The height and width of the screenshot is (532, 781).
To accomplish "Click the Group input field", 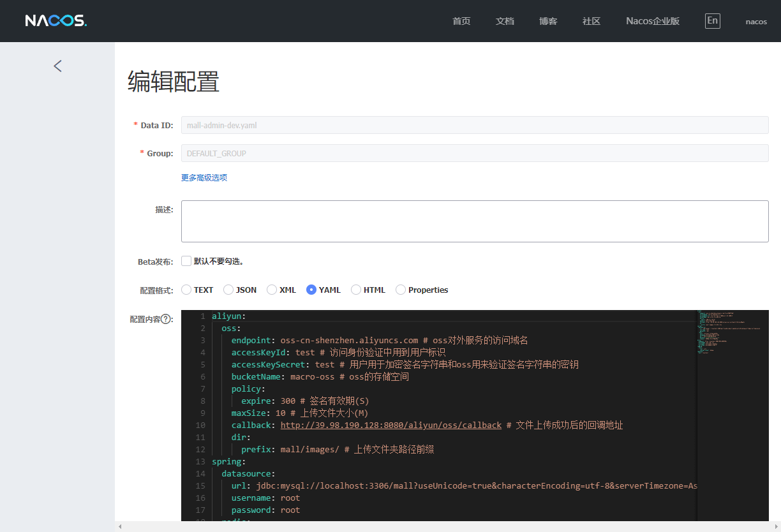I will tap(475, 153).
